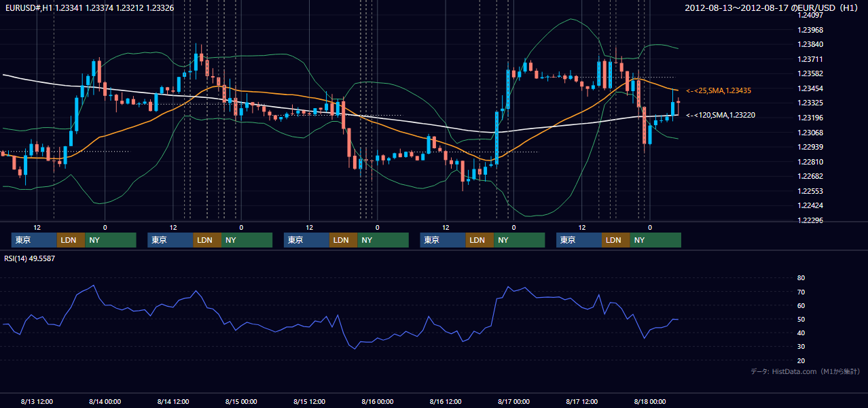This screenshot has width=868, height=408.
Task: Select the 8/14 00:00 time label
Action: click(105, 401)
